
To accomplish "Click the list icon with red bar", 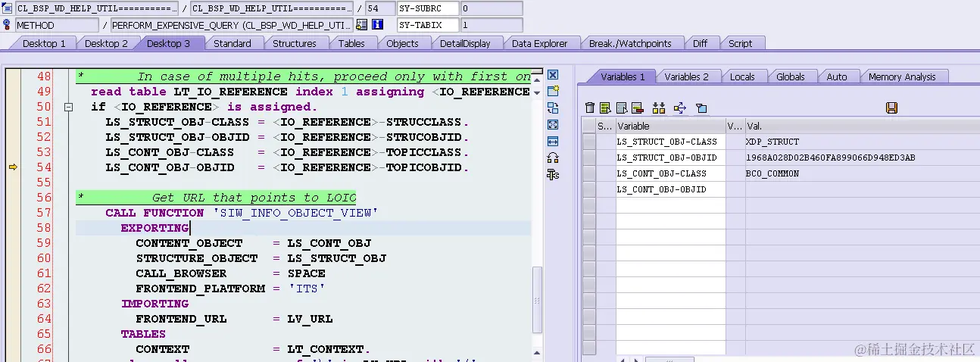I will [x=637, y=108].
